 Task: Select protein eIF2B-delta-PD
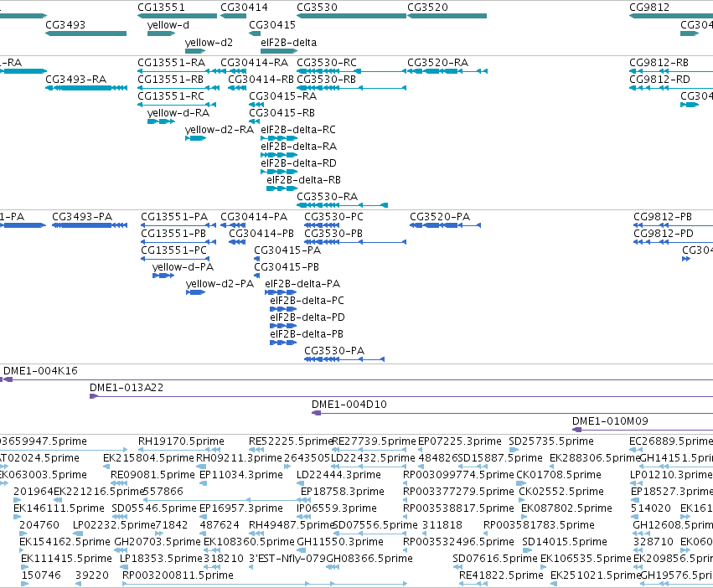(x=307, y=317)
